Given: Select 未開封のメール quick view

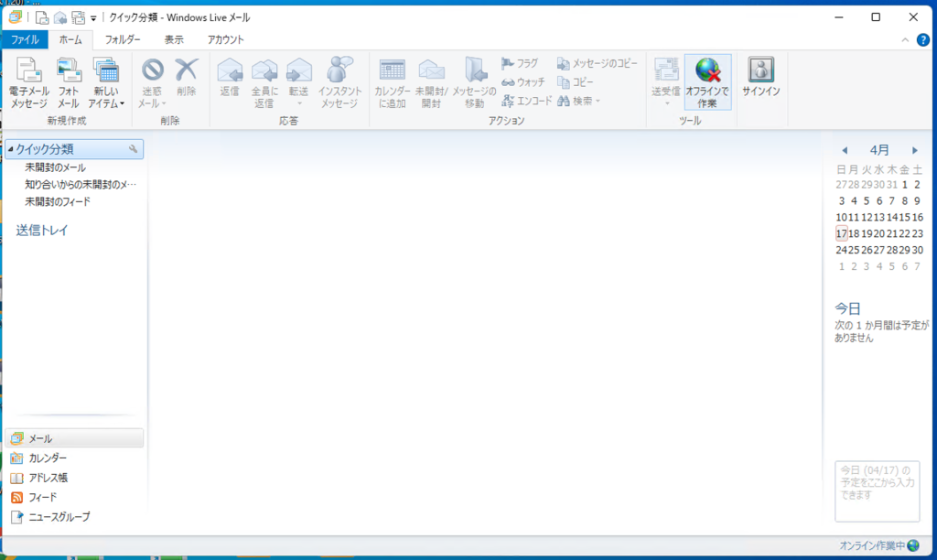Looking at the screenshot, I should pos(55,167).
